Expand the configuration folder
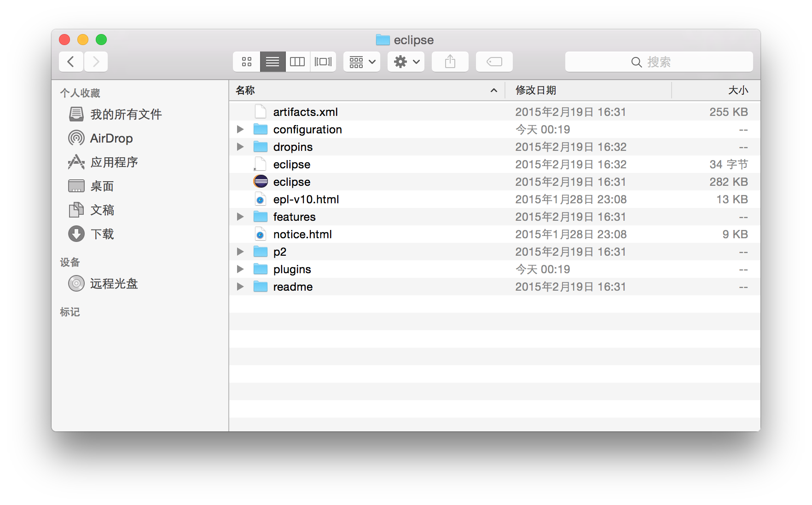812x505 pixels. point(240,129)
